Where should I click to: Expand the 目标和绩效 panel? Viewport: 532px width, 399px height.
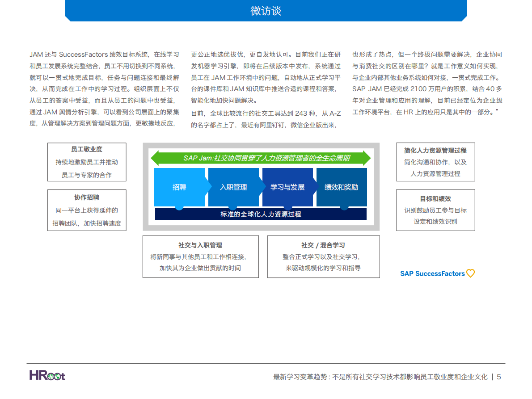[435, 210]
